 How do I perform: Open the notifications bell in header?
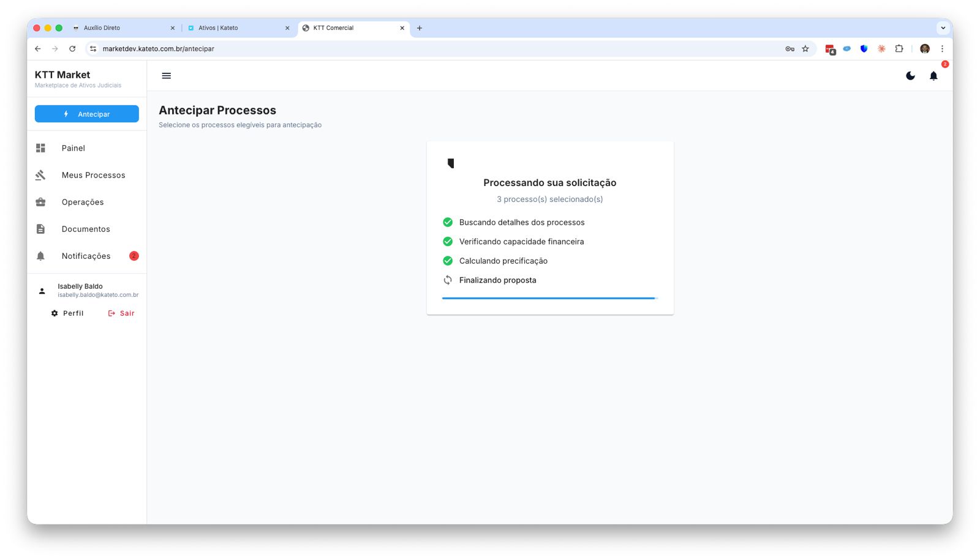point(933,76)
